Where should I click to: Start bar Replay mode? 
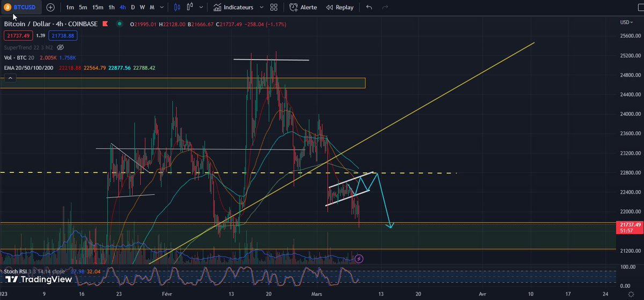(x=340, y=8)
